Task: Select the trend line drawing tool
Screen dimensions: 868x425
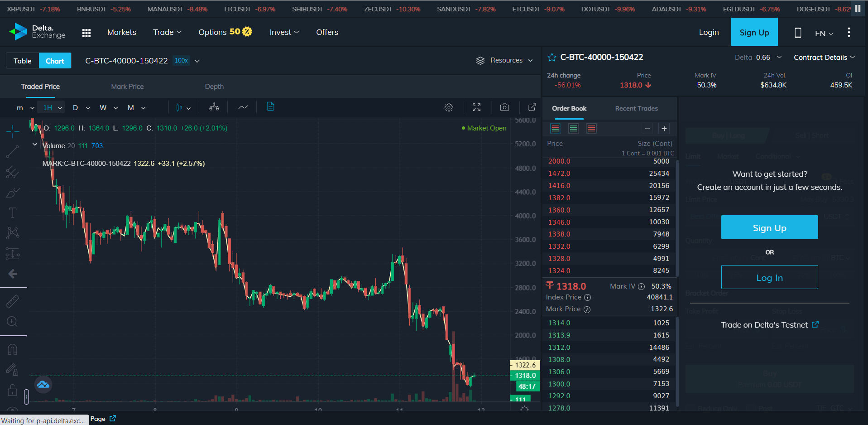Action: coord(12,152)
